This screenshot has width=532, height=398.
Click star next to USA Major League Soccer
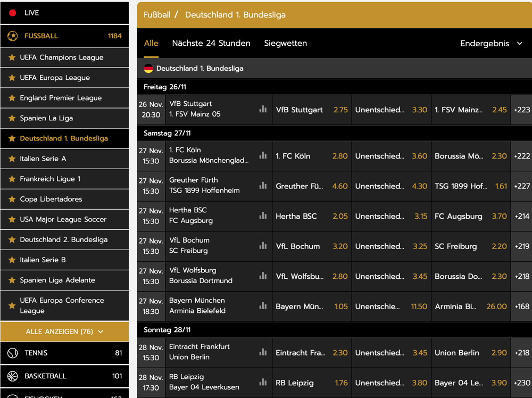coord(12,220)
